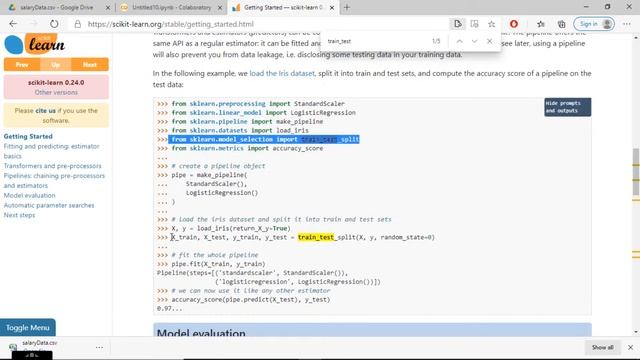640x360 pixels.
Task: Click the address bar URL field
Action: 261,24
